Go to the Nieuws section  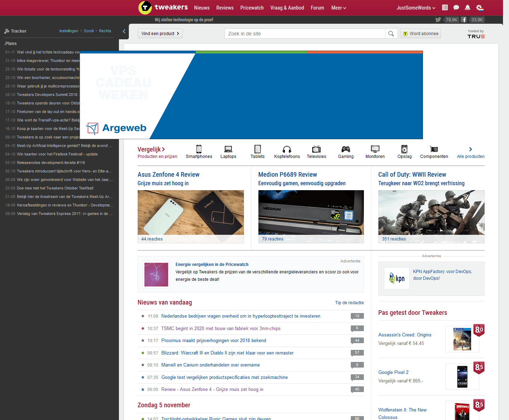tap(202, 8)
